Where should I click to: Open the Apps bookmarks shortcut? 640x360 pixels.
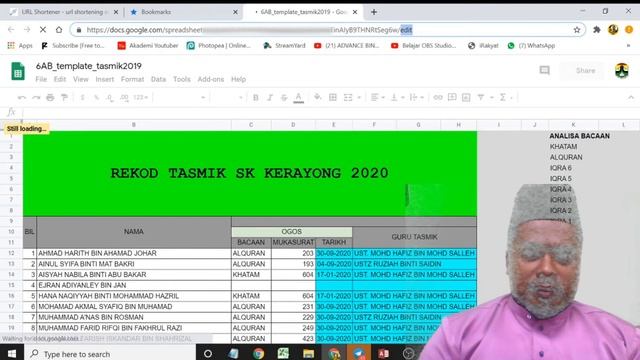20,46
